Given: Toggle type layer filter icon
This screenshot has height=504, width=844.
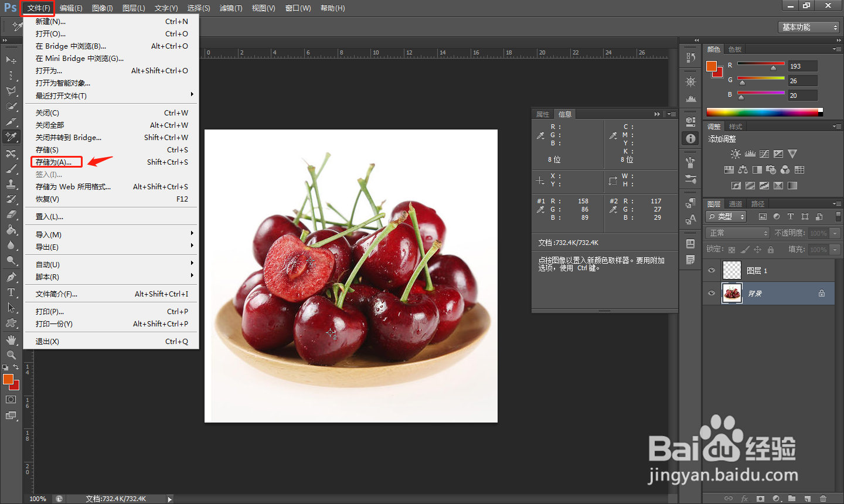Looking at the screenshot, I should pos(791,216).
